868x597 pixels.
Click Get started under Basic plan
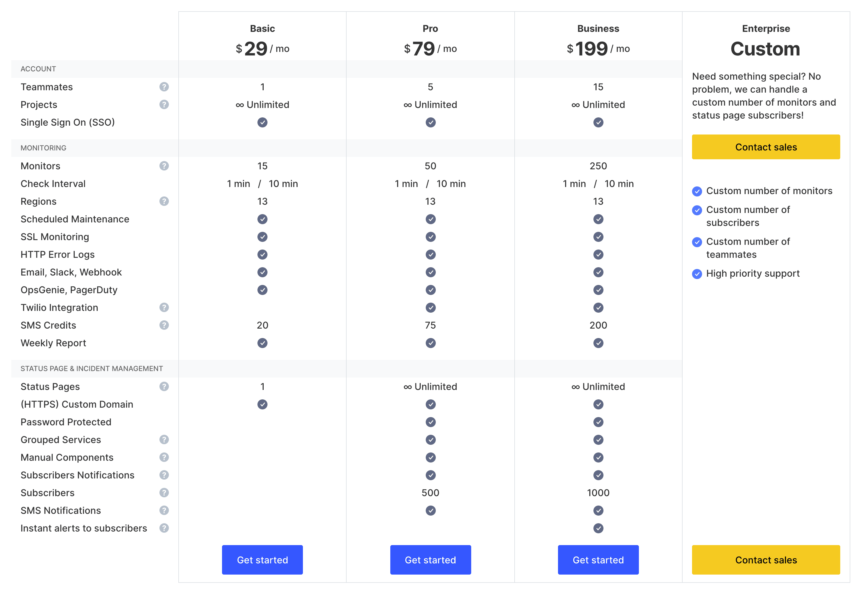coord(262,560)
